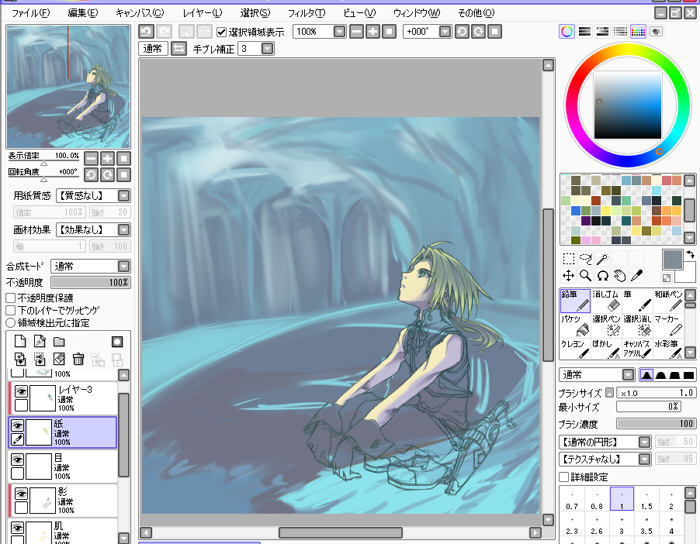Hide the レイヤー3 layer via eye icon
This screenshot has height=544, width=700.
point(21,391)
